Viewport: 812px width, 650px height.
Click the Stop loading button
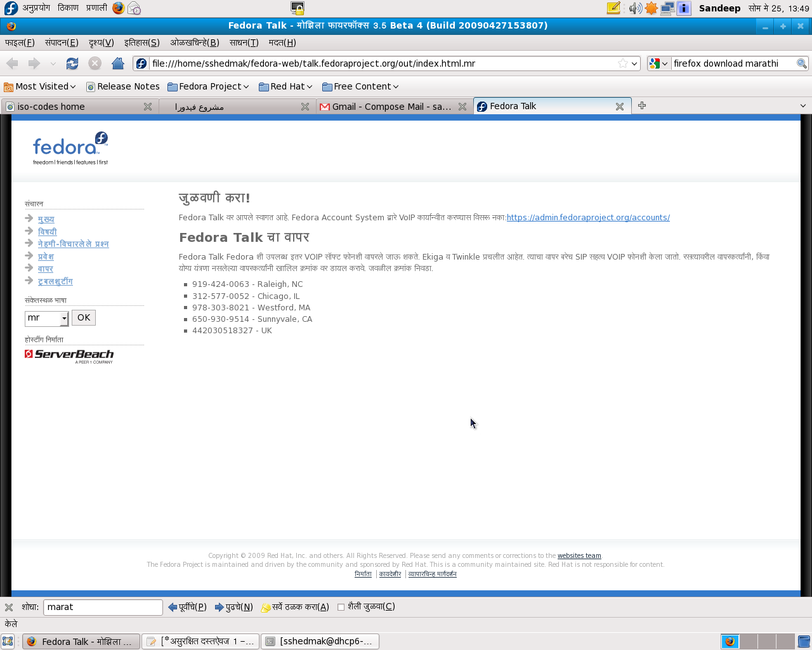pos(95,63)
